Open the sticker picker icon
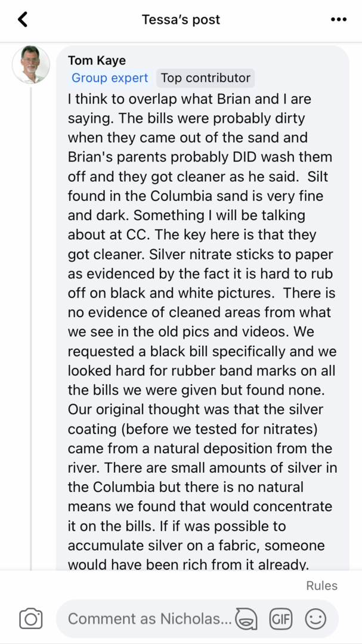362x644 pixels. pyautogui.click(x=246, y=618)
